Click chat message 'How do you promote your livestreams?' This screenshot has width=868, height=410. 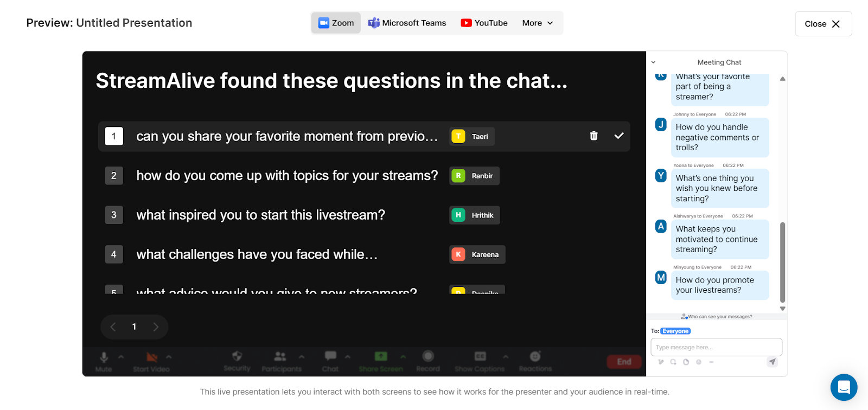pyautogui.click(x=720, y=285)
